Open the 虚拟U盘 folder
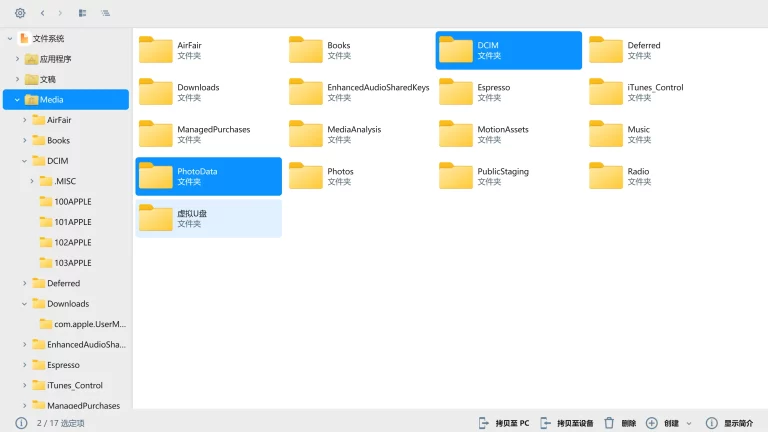This screenshot has width=768, height=432. coord(208,218)
